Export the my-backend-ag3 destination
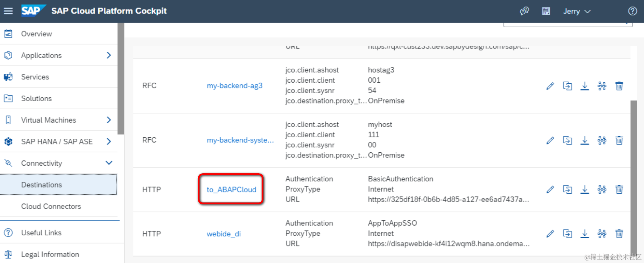The width and height of the screenshot is (644, 263). 585,86
